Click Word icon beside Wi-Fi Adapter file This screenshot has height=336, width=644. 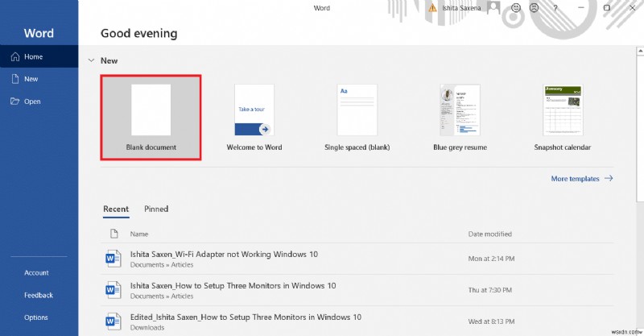pos(113,259)
